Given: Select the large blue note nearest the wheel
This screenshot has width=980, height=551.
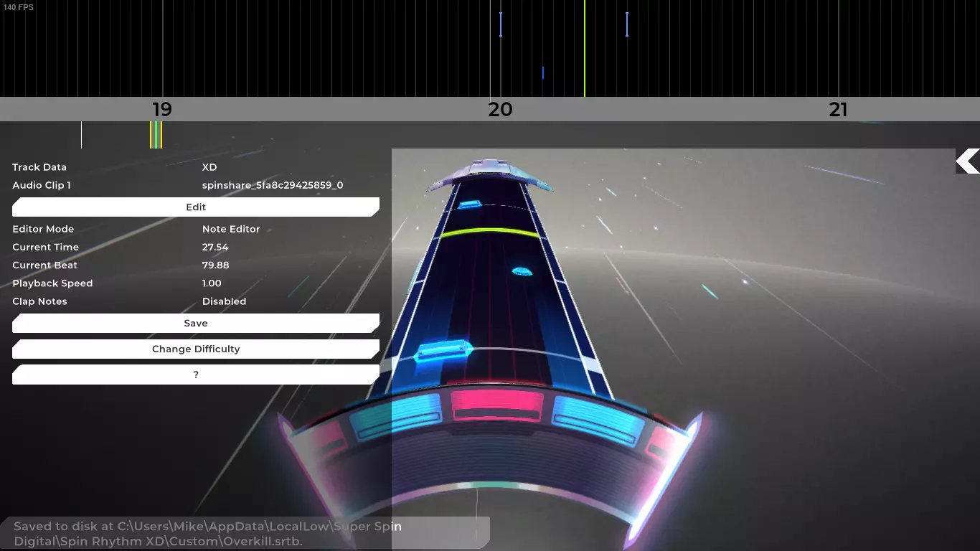Looking at the screenshot, I should tap(444, 351).
